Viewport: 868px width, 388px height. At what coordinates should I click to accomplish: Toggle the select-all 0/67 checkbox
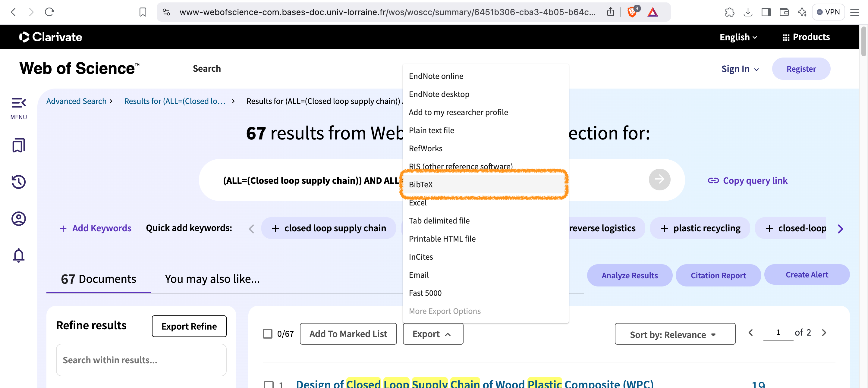coord(268,334)
